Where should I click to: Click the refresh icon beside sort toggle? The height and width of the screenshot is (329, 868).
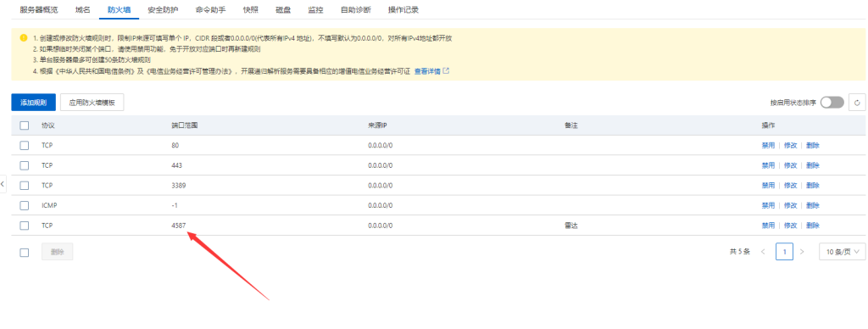tap(857, 103)
